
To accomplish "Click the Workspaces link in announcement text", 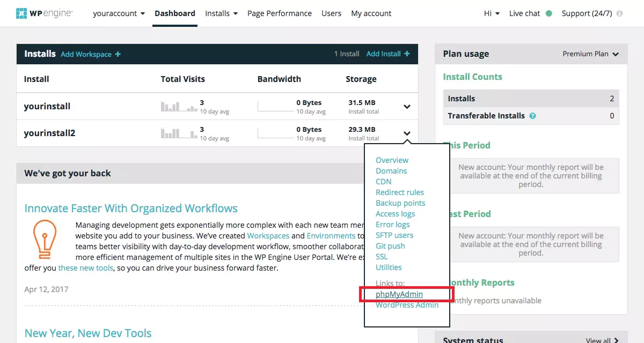I will [x=268, y=235].
